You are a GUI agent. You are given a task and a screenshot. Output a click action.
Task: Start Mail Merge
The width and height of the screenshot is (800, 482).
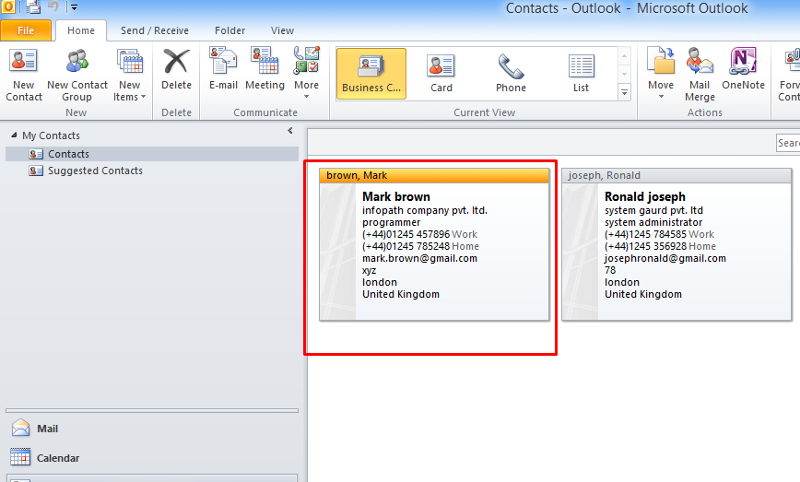point(699,74)
